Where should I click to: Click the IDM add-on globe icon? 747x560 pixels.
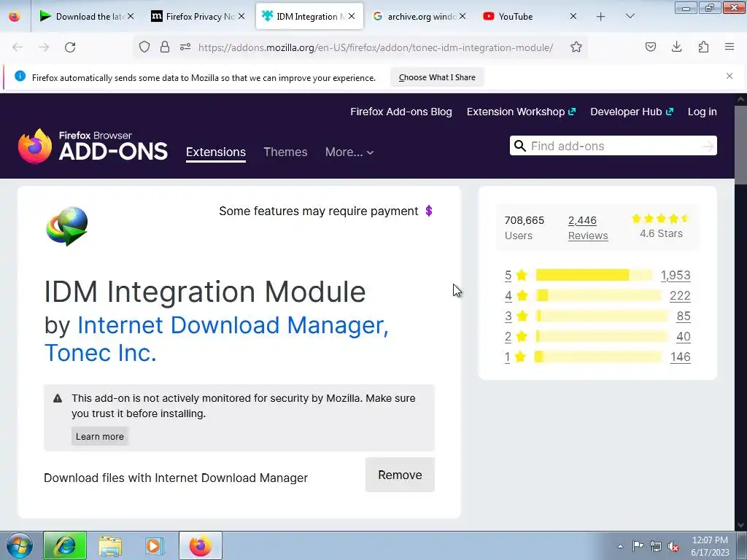pyautogui.click(x=66, y=226)
